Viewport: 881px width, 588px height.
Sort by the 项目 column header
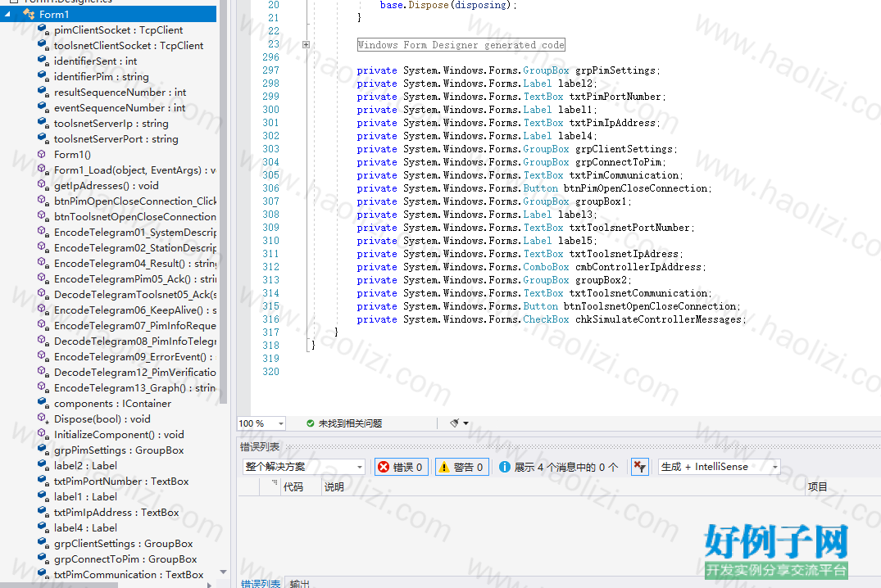click(818, 487)
